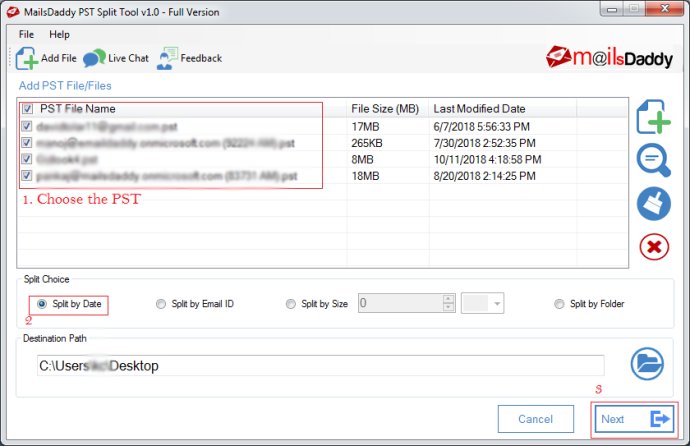The image size is (690, 446).
Task: Click the 8MB file size cell
Action: coord(362,159)
